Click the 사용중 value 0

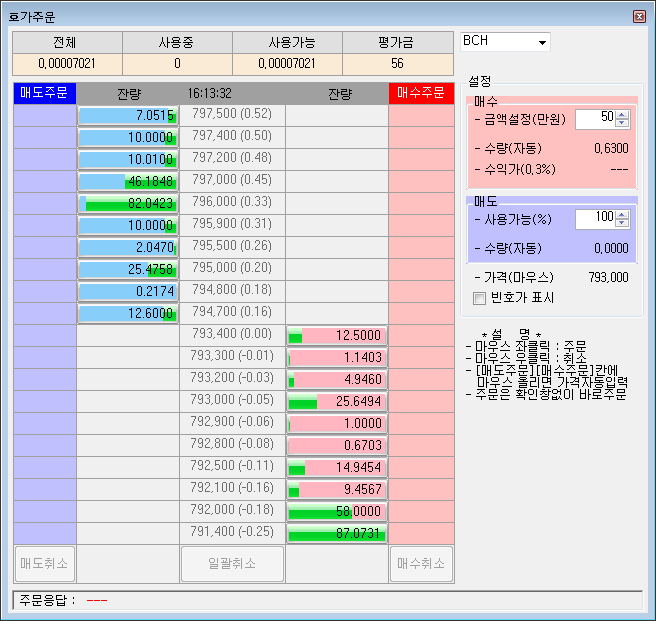click(177, 64)
